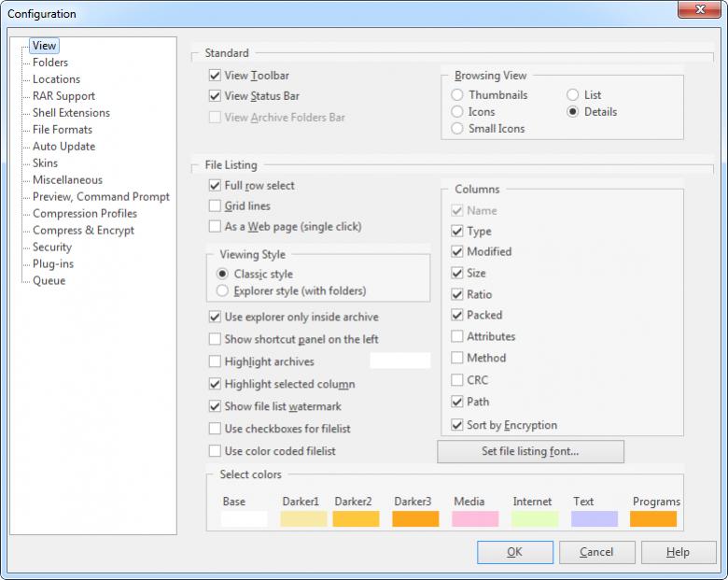728x580 pixels.
Task: Pick the Darker2 color swatch
Action: [357, 518]
